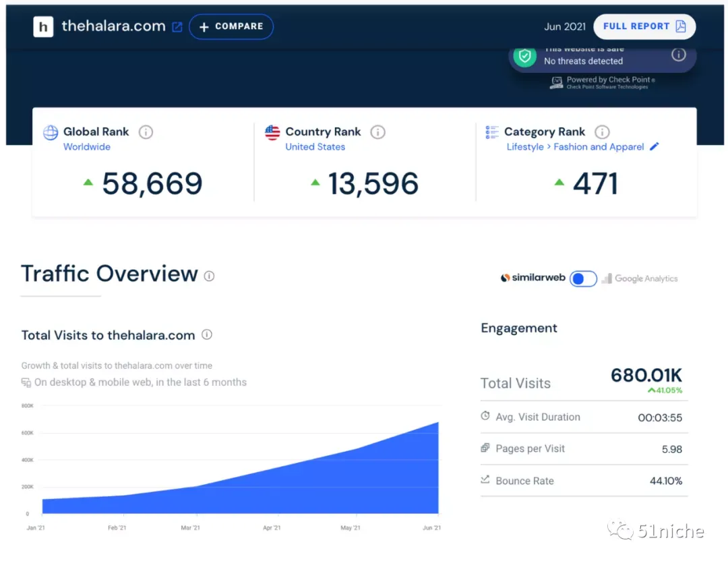Click the Global Rank info icon
The width and height of the screenshot is (728, 561).
tap(146, 132)
